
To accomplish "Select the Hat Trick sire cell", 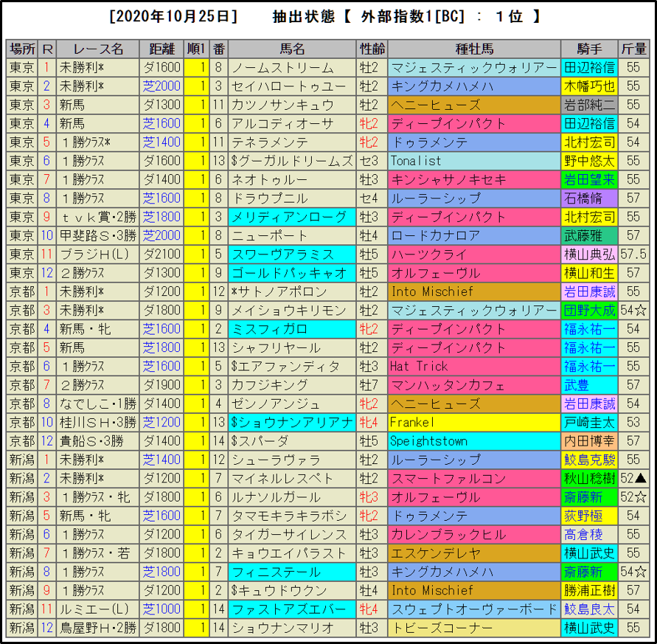I will coord(473,366).
